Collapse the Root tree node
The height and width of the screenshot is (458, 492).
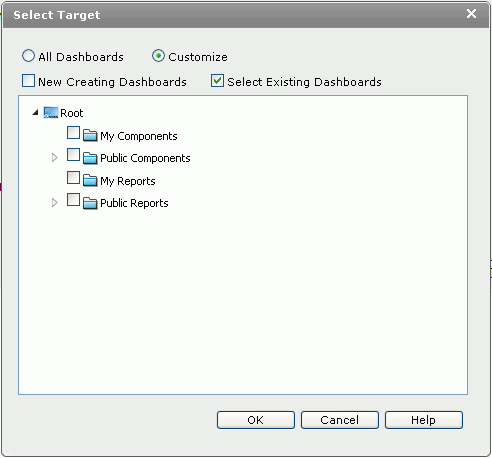36,113
